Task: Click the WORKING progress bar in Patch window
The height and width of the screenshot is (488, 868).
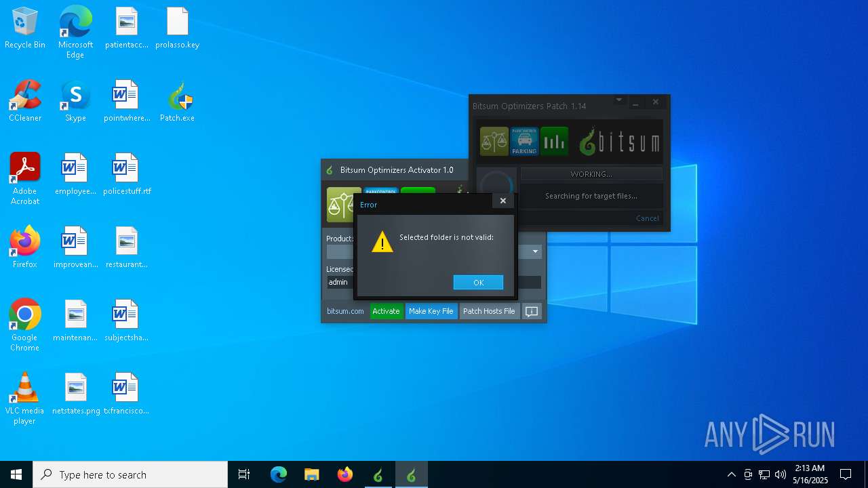Action: (x=591, y=174)
